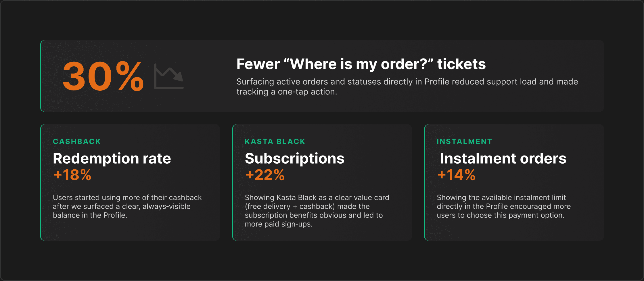The width and height of the screenshot is (644, 281).
Task: Click the KASTA BLACK label
Action: (275, 142)
